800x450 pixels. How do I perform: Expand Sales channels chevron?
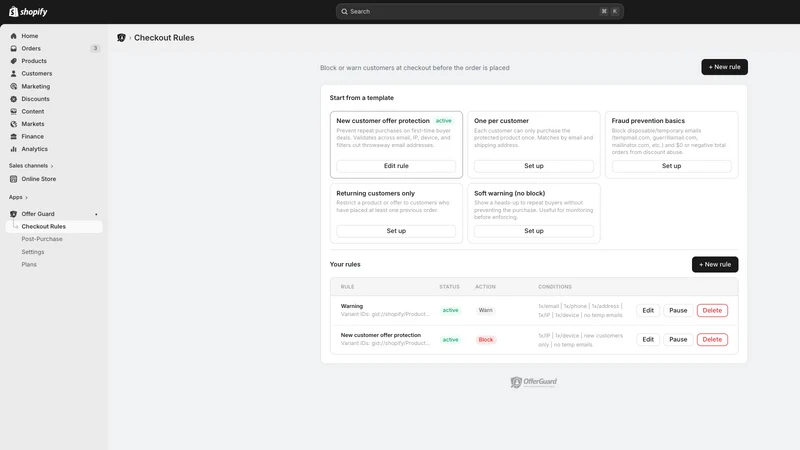coord(52,166)
